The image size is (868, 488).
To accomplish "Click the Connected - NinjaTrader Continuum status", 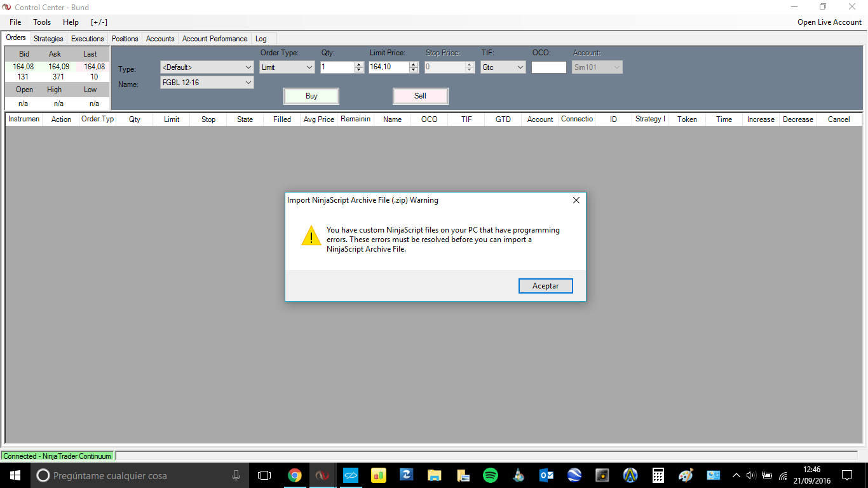I will 57,456.
